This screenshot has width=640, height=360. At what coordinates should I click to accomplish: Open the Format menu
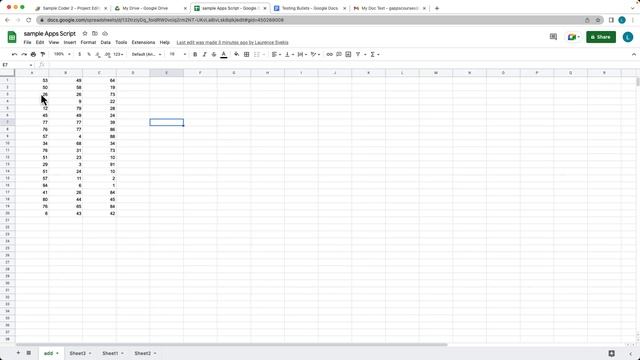tap(88, 42)
